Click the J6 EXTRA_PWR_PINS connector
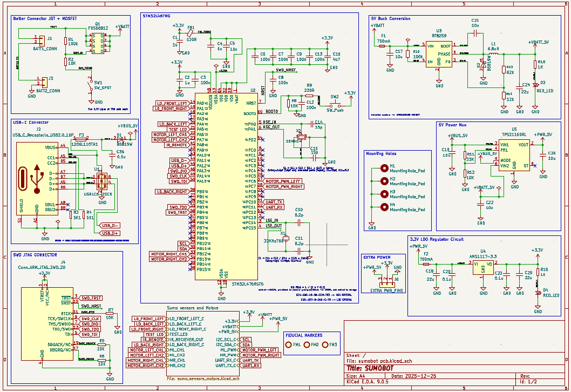 click(x=387, y=285)
